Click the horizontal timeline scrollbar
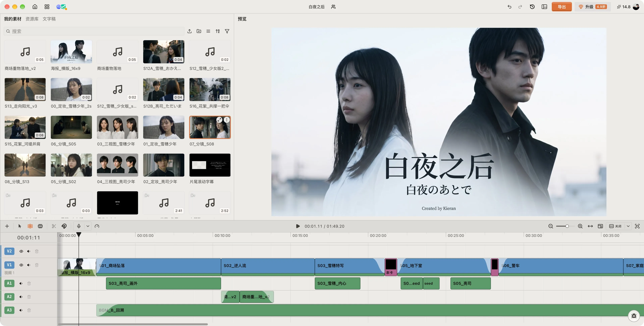 click(x=133, y=324)
